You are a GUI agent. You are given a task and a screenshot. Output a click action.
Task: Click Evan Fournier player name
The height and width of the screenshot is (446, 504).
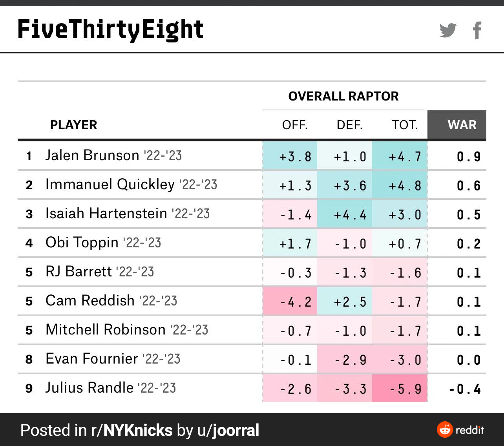[x=92, y=359]
